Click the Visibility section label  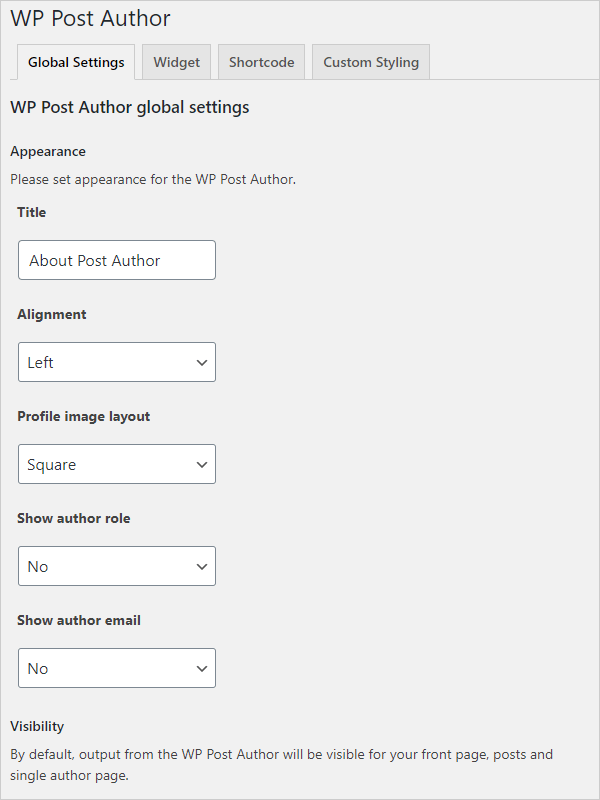pyautogui.click(x=37, y=726)
